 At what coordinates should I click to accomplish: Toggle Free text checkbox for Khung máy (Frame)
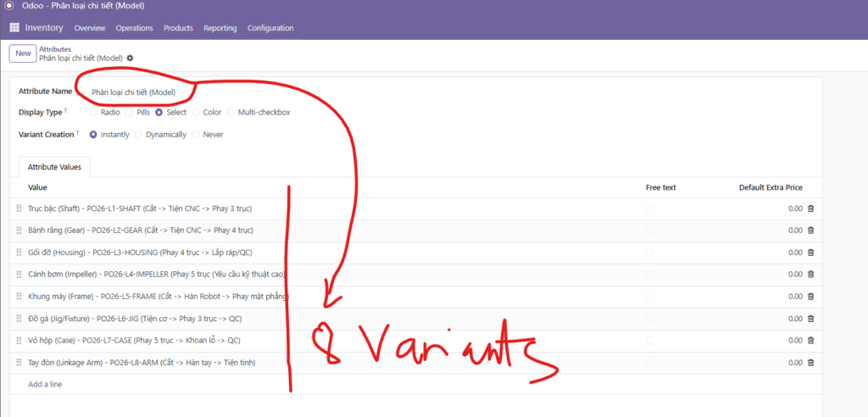(649, 297)
